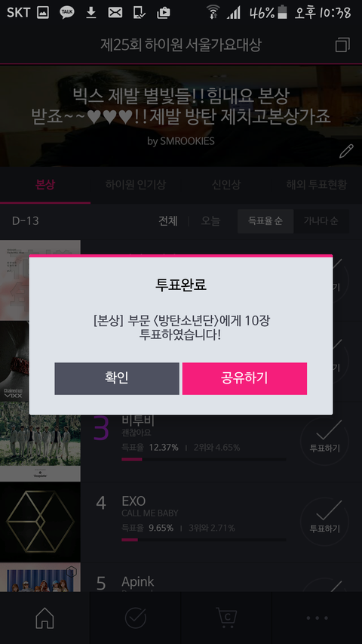Click the 투표하기 check icon for 비투비

point(324,441)
